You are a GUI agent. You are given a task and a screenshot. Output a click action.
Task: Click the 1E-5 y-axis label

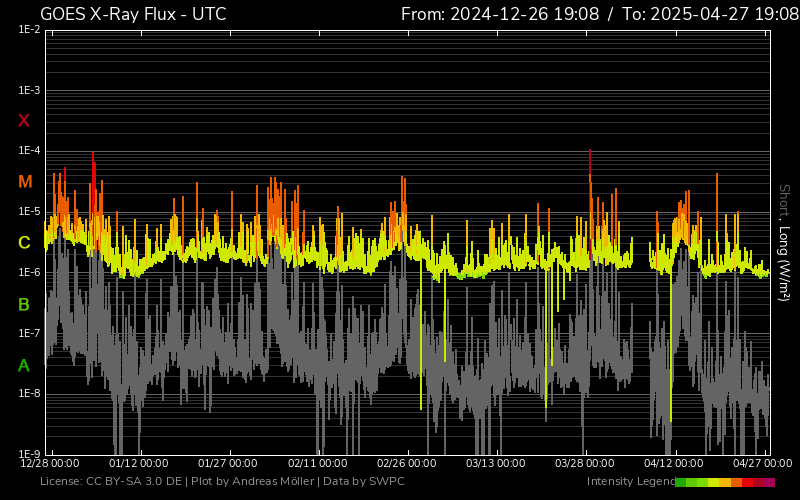(x=29, y=211)
